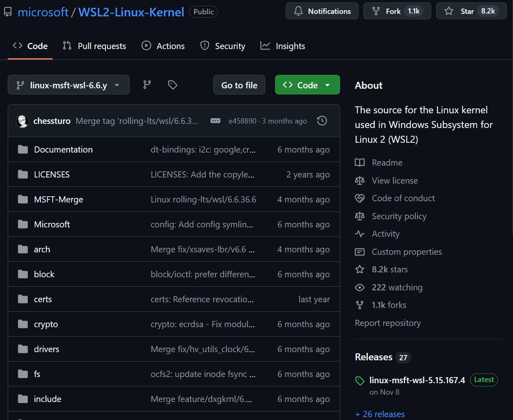Click the Go to file button

coord(239,85)
